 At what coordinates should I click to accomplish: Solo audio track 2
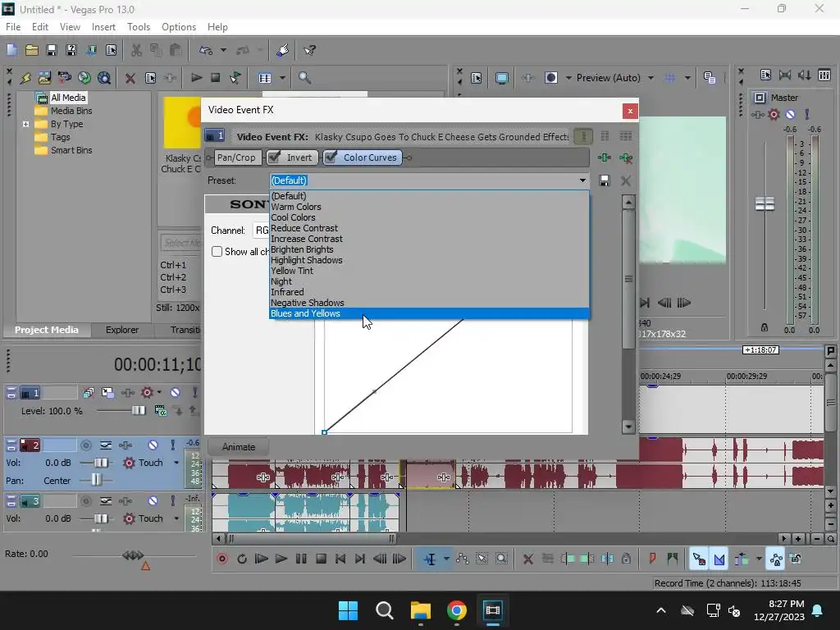(172, 445)
